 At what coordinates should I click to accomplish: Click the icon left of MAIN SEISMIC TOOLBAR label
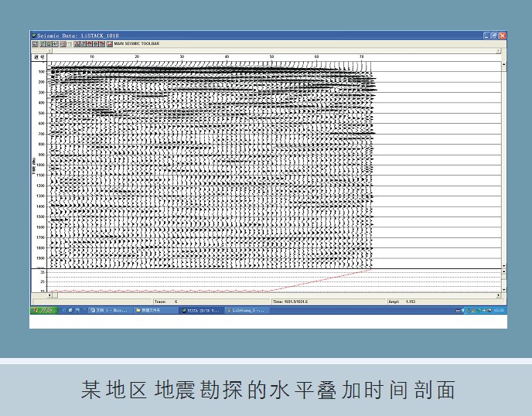(x=110, y=44)
